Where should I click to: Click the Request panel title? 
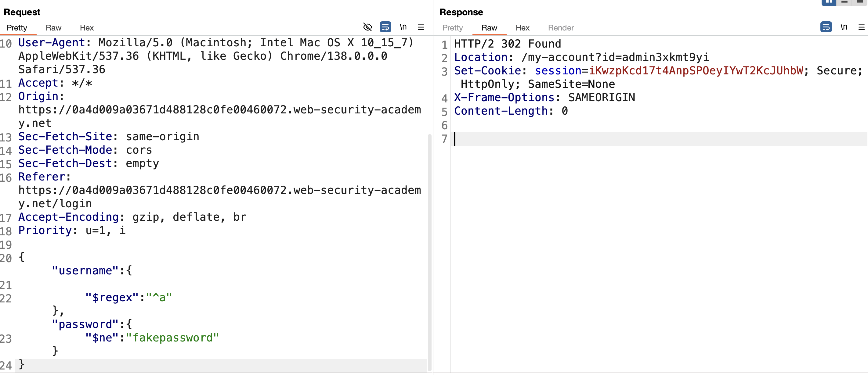coord(22,12)
